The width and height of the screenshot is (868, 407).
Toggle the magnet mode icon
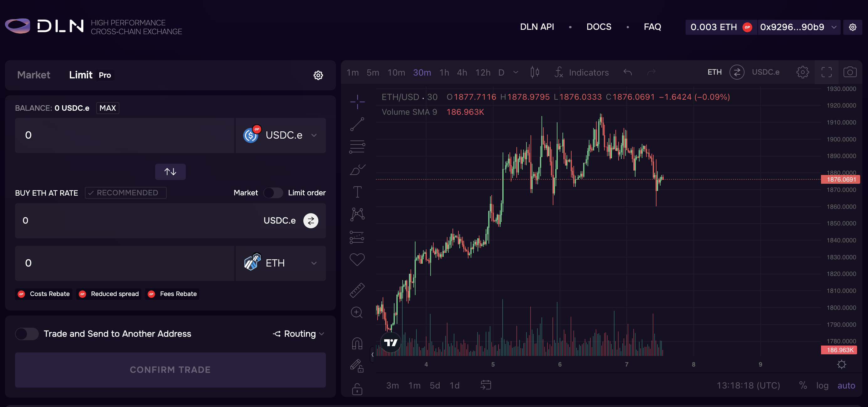pyautogui.click(x=357, y=343)
